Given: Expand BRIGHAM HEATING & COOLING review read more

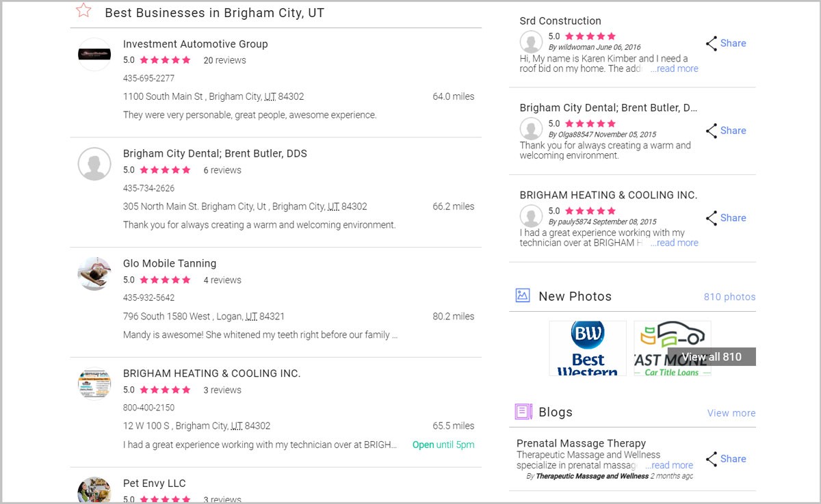Looking at the screenshot, I should point(674,243).
